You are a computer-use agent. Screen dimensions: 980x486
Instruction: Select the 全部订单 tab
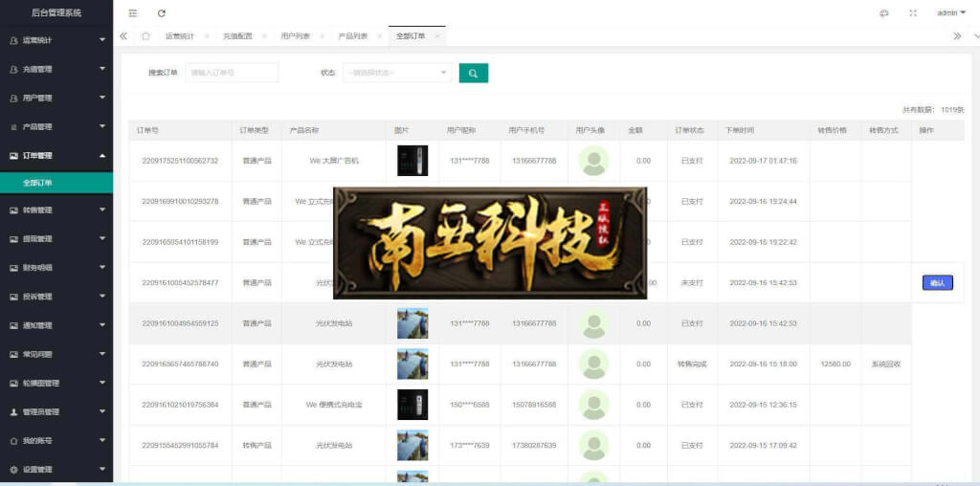pos(411,36)
